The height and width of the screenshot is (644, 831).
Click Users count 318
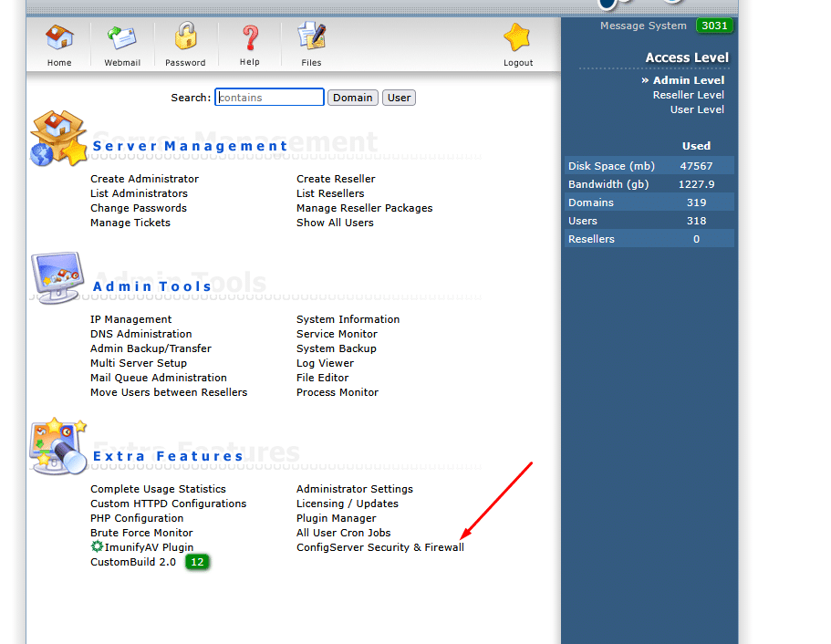(x=696, y=221)
